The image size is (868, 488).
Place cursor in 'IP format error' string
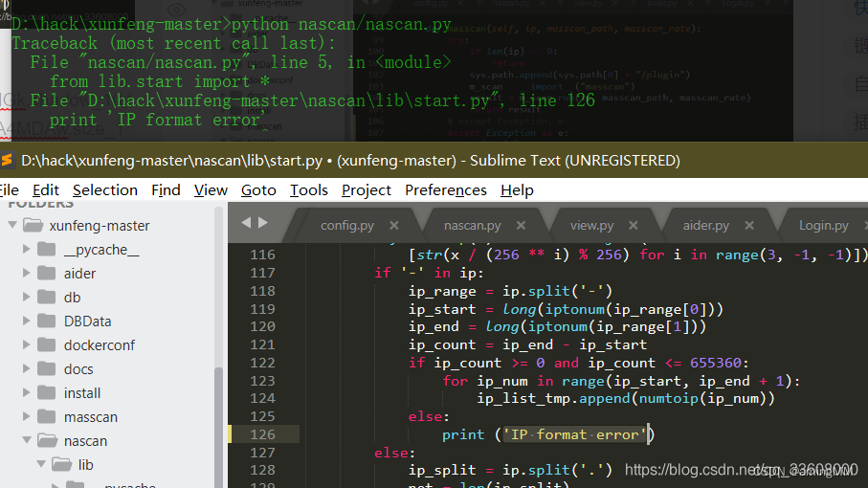[x=574, y=434]
